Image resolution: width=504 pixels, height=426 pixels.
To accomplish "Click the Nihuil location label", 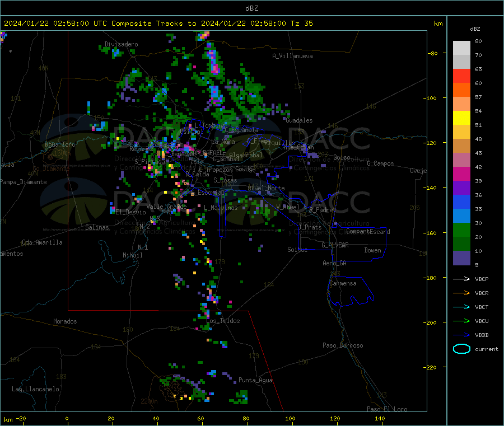I will tap(132, 255).
